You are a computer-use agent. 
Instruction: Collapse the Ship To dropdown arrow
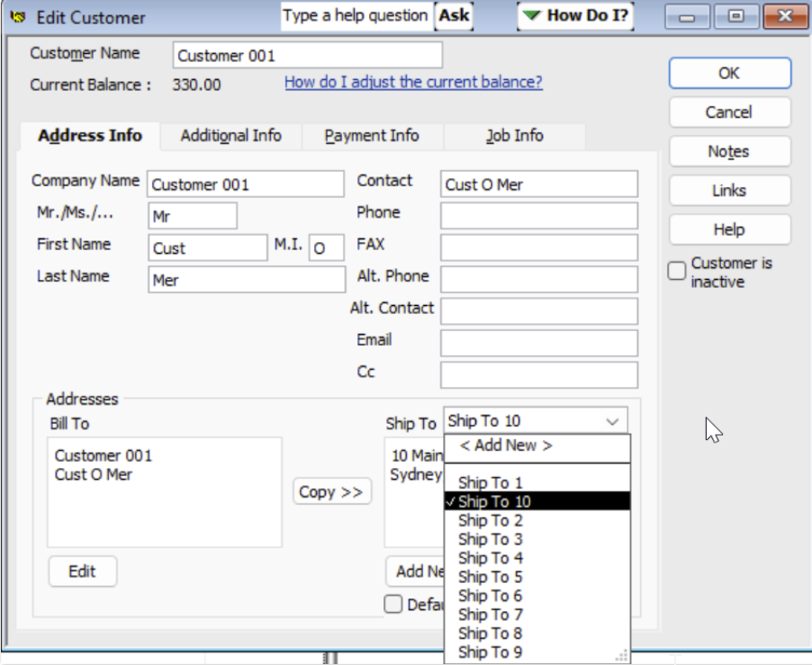tap(612, 421)
